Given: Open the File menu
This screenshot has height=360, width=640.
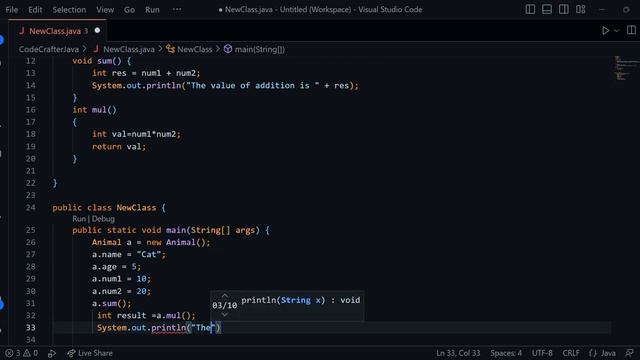Looking at the screenshot, I should pyautogui.click(x=11, y=9).
